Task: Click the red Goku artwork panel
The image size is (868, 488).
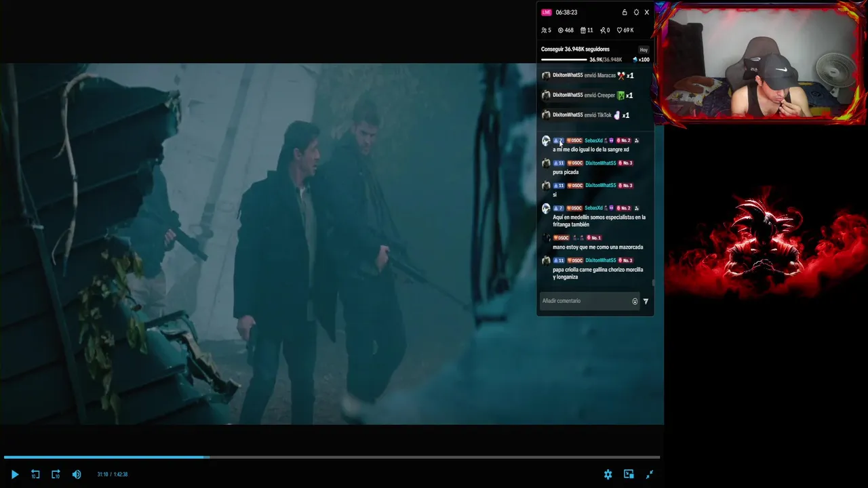Action: 766,240
